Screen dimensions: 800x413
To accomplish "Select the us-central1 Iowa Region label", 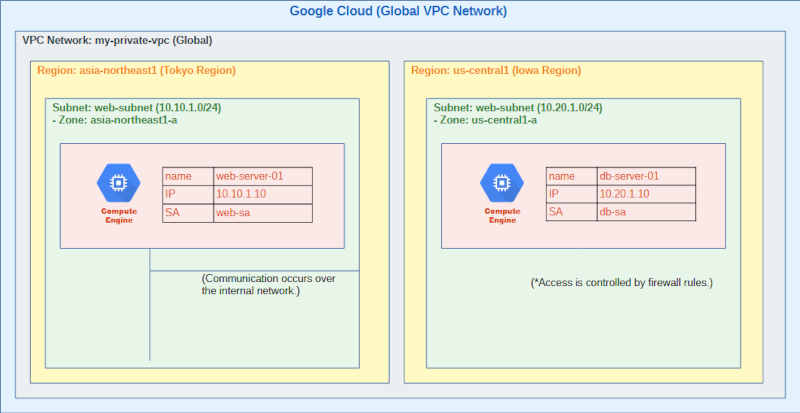I will point(496,70).
